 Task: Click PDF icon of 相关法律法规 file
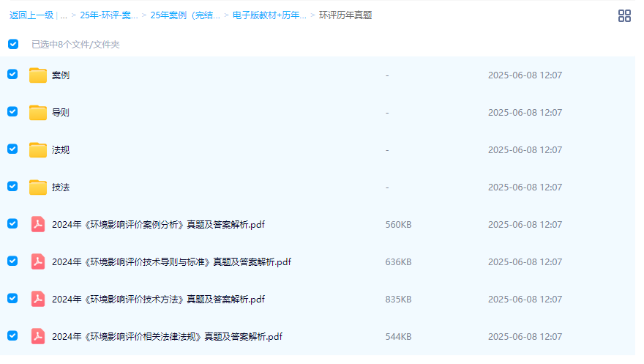[x=38, y=336]
